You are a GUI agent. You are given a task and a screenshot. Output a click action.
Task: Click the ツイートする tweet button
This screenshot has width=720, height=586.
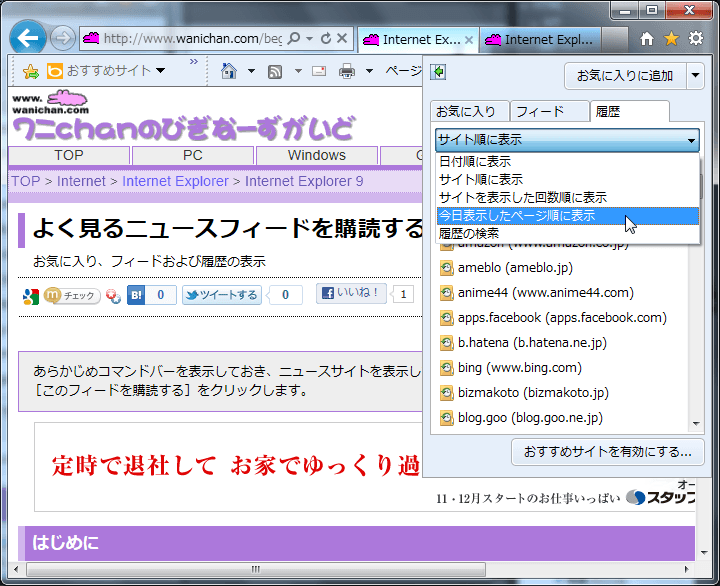(222, 295)
